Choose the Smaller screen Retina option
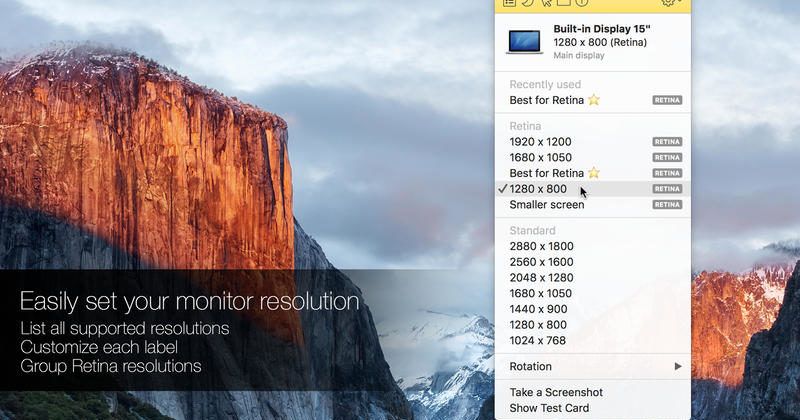This screenshot has height=420, width=800. click(593, 205)
